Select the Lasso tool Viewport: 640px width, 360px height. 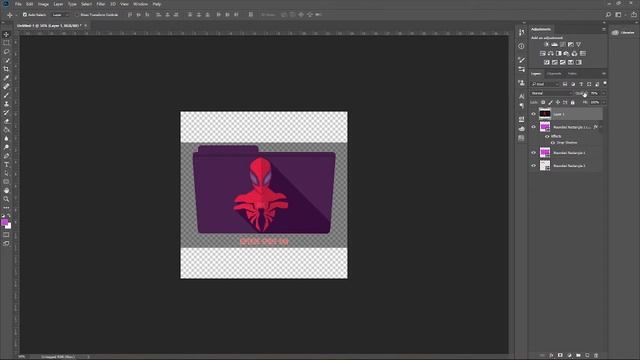click(x=6, y=52)
